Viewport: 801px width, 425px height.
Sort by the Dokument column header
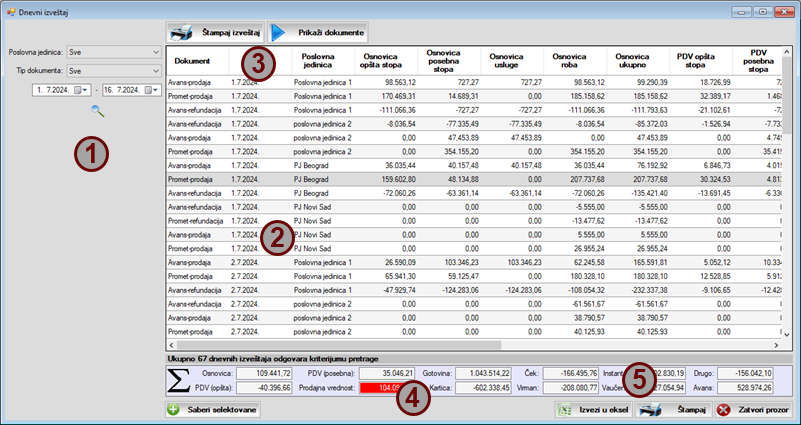point(197,61)
